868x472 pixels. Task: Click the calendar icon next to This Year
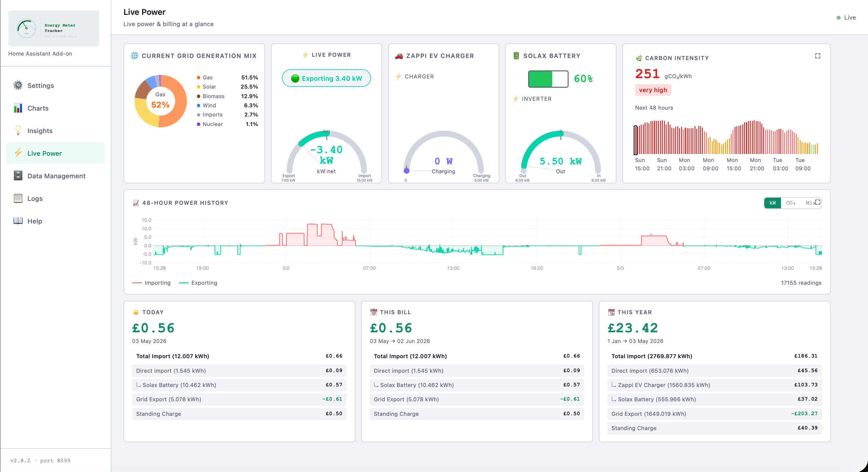point(611,312)
